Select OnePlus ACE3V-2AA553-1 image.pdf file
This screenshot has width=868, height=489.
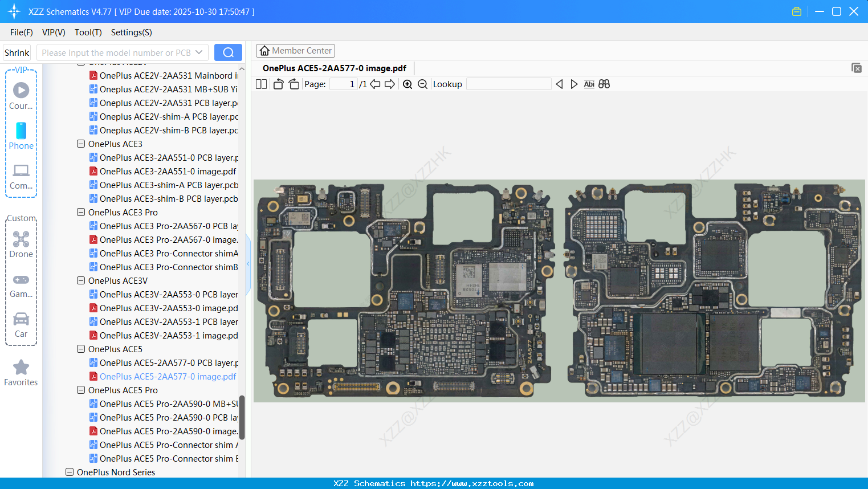point(165,335)
